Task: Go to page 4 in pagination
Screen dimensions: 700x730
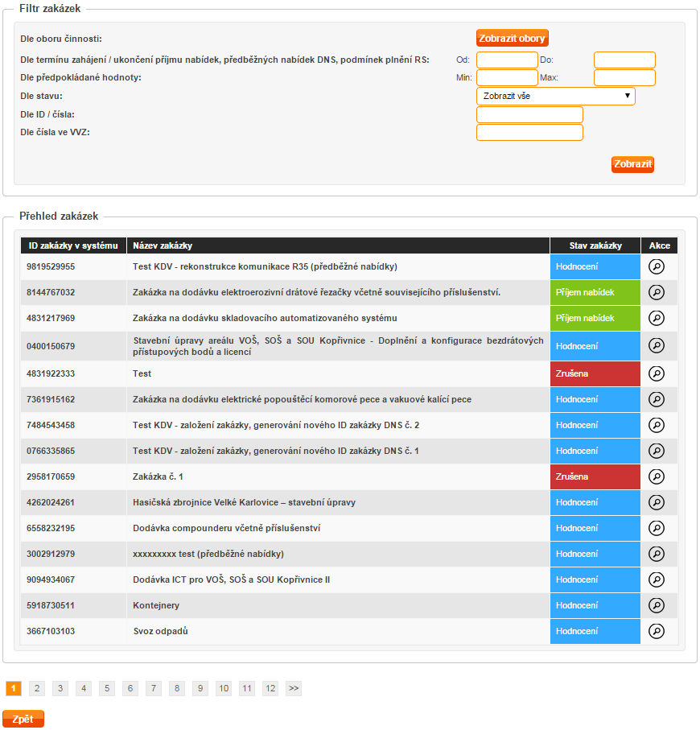Action: click(x=84, y=688)
